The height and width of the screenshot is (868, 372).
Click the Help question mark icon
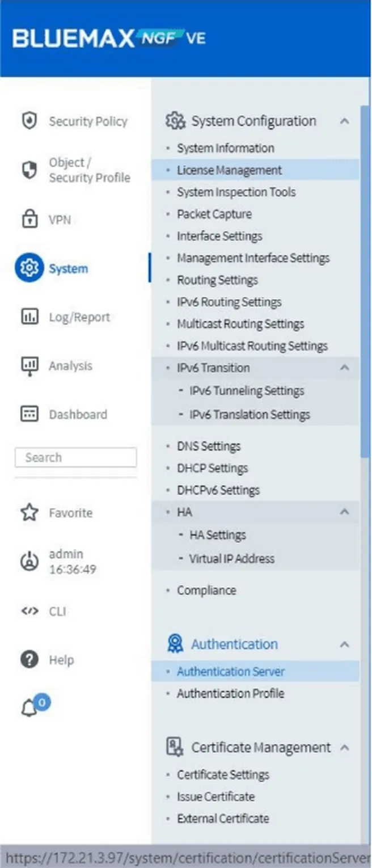[x=29, y=660]
